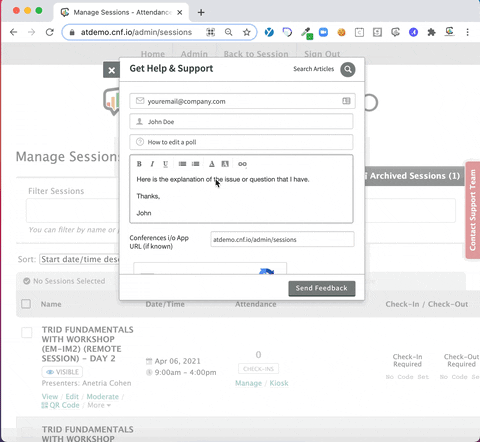Check the select-all sessions checkbox
The width and height of the screenshot is (480, 442).
26,304
